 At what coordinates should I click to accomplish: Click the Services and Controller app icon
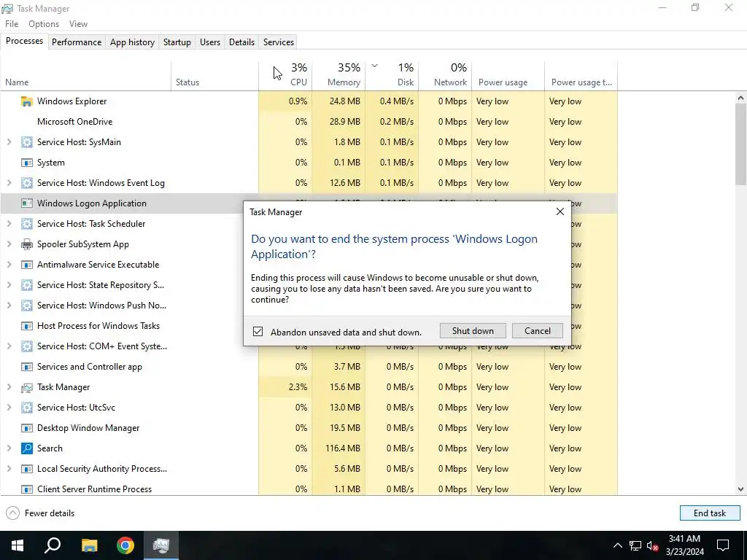(27, 367)
